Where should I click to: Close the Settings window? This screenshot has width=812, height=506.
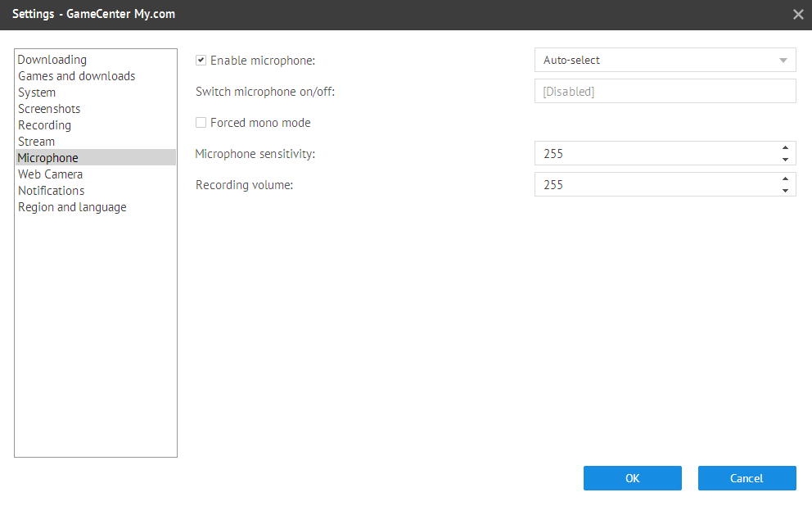pyautogui.click(x=798, y=15)
